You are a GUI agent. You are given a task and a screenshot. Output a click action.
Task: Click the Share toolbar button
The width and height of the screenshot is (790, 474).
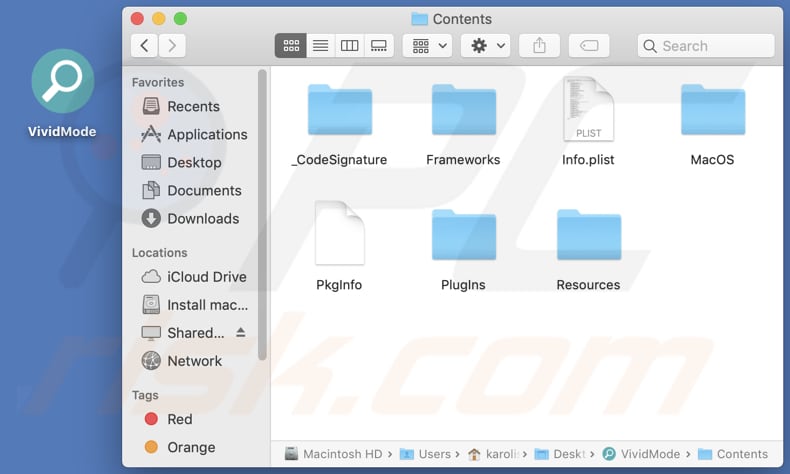539,46
